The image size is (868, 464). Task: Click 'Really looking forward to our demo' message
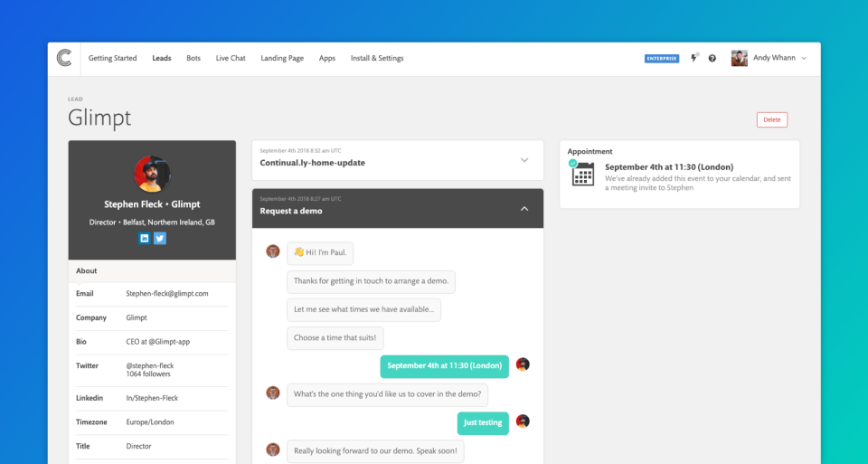point(375,451)
